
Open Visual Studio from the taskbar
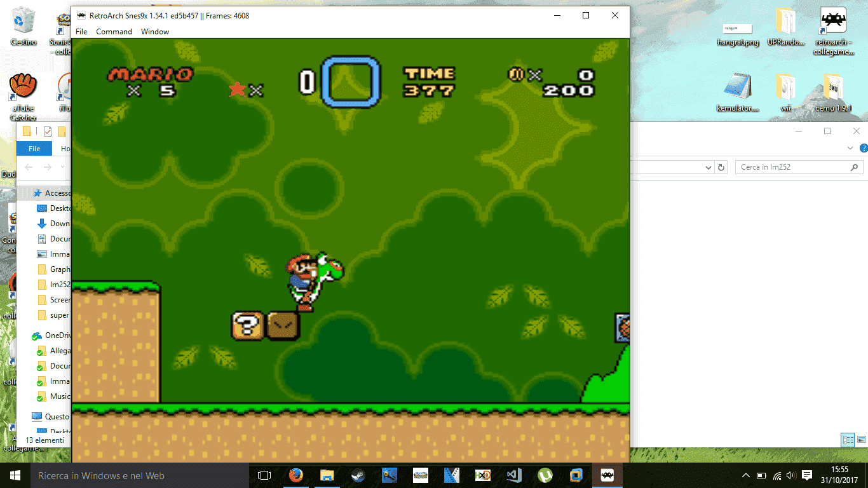[x=513, y=475]
